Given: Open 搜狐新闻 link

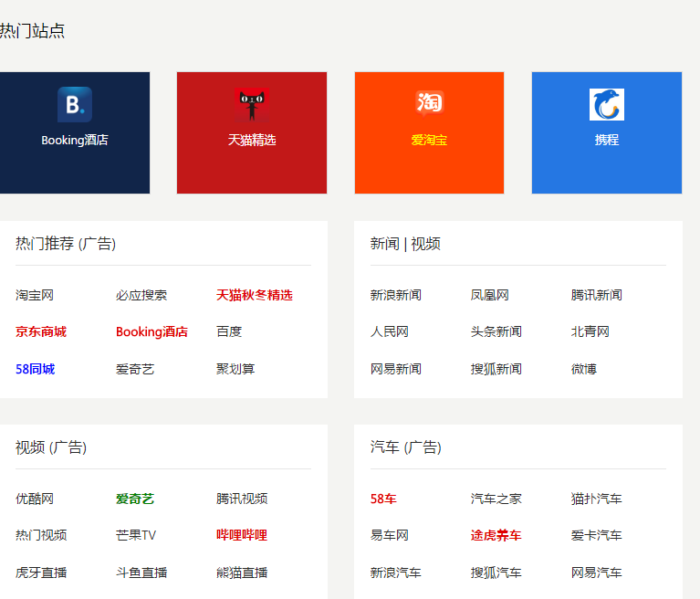Looking at the screenshot, I should (x=496, y=370).
